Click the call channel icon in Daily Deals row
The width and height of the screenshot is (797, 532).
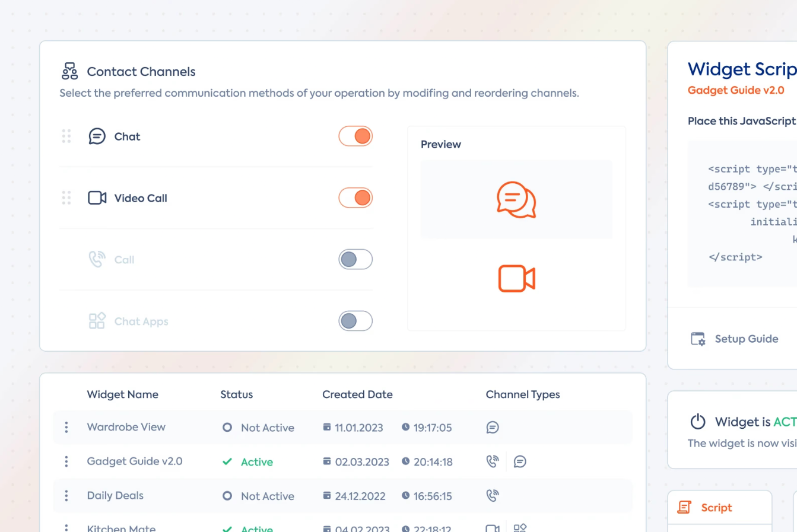point(493,496)
